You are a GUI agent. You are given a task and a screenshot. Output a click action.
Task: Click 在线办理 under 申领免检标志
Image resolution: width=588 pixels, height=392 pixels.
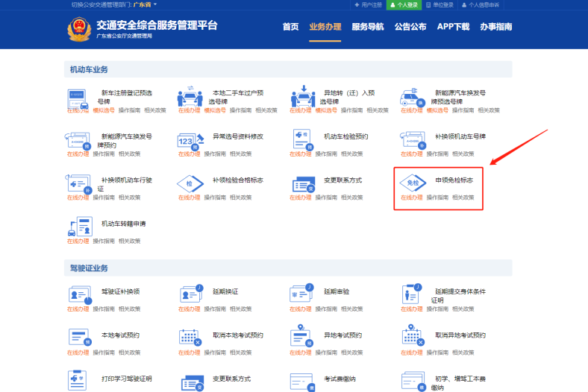[x=411, y=197]
